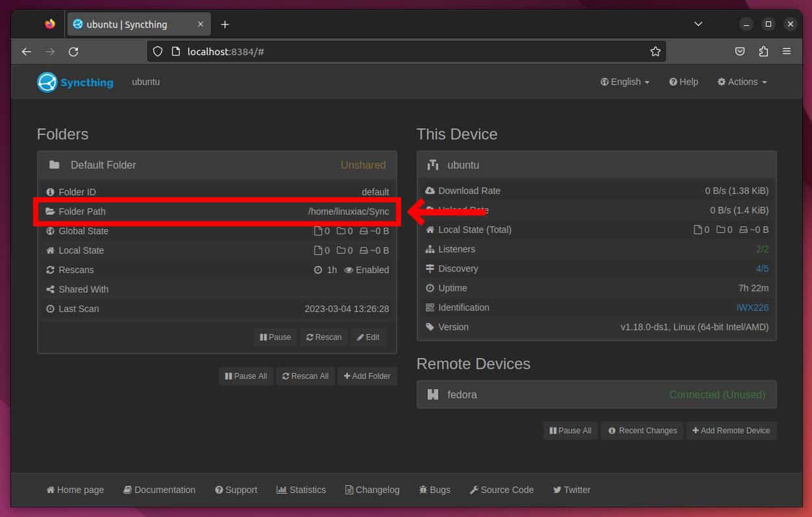Screen dimensions: 812x517
Task: Open the Documentation link in footer
Action: click(x=159, y=490)
